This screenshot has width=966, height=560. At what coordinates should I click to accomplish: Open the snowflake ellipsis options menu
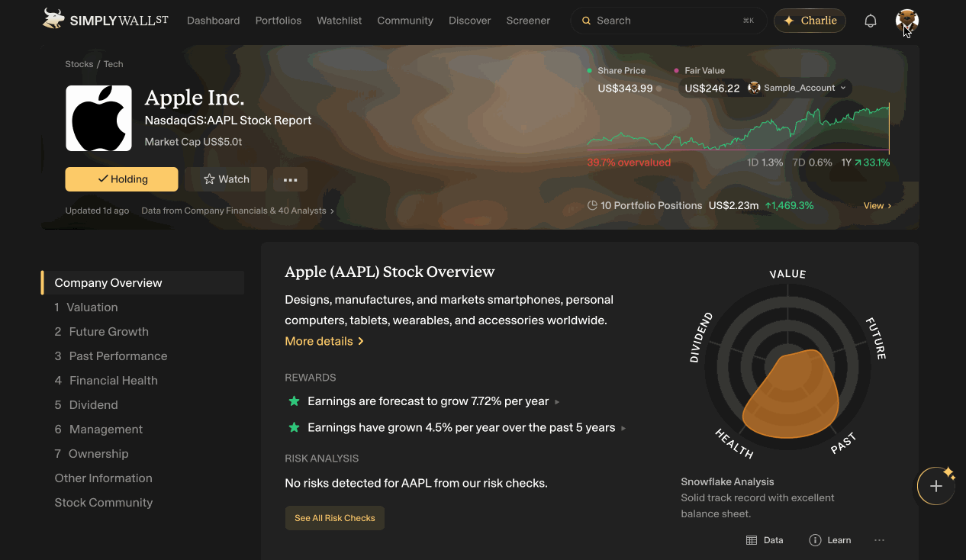[x=879, y=540]
